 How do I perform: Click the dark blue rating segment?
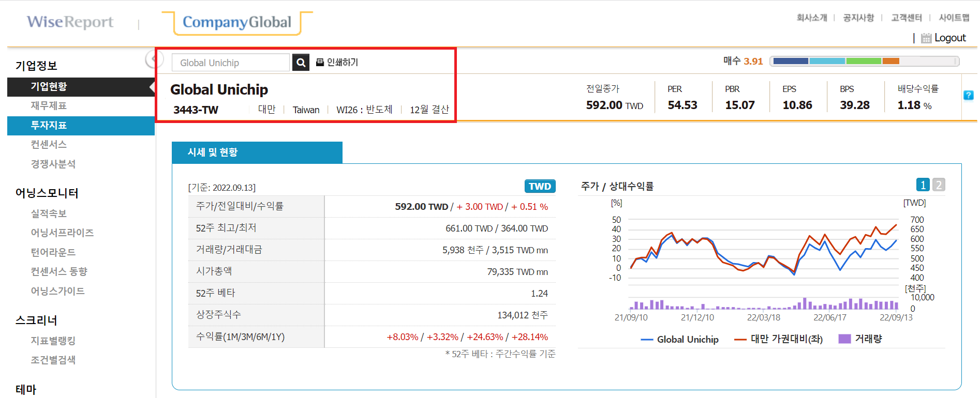tap(791, 61)
